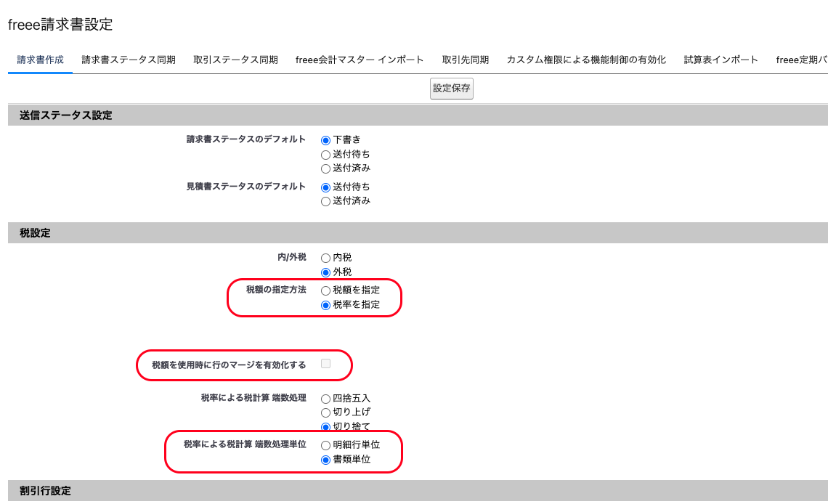The height and width of the screenshot is (504, 828).
Task: Switch to 取引ステータス同期 tab
Action: pyautogui.click(x=235, y=60)
